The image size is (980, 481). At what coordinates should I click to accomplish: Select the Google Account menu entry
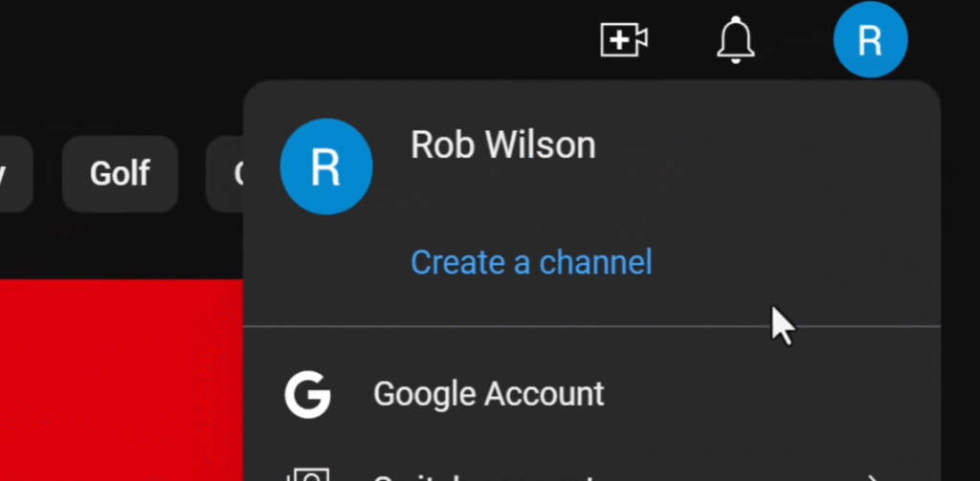pos(591,395)
